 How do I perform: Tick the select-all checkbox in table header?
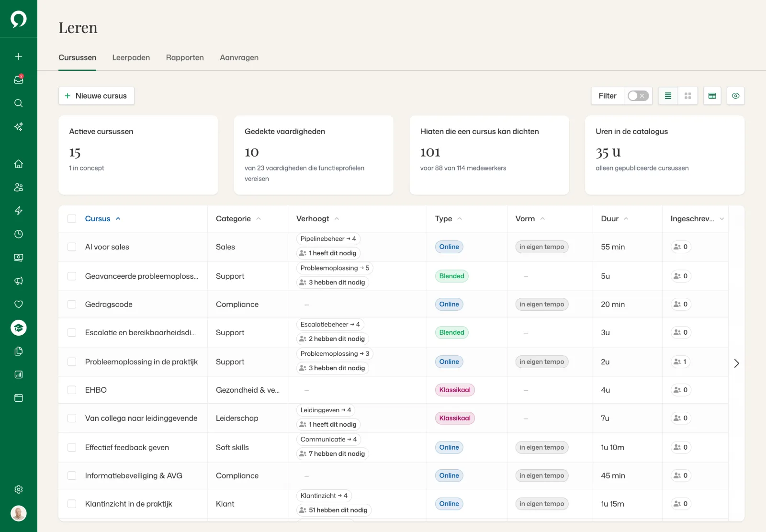point(72,219)
